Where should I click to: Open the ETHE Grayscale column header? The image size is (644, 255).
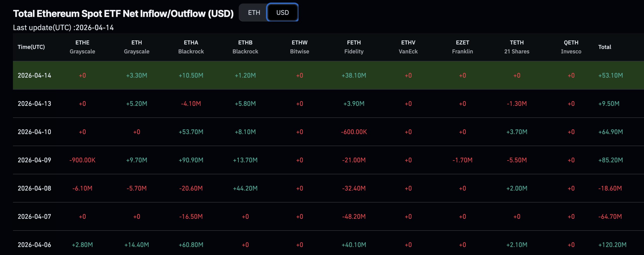tap(82, 47)
